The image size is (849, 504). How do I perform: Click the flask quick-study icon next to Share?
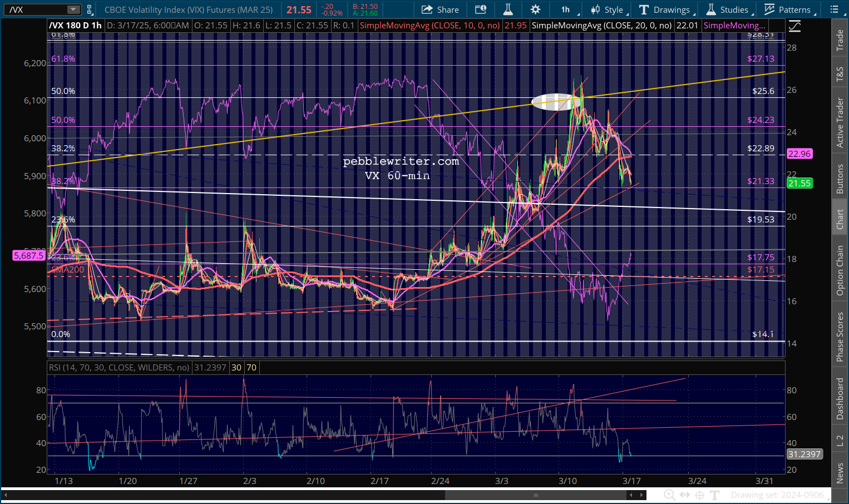pyautogui.click(x=507, y=9)
